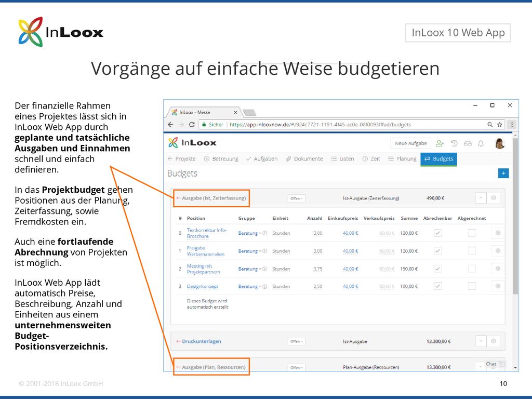Check Abgerechnet box for Textkorrektur Info-Broschüre

point(472,233)
